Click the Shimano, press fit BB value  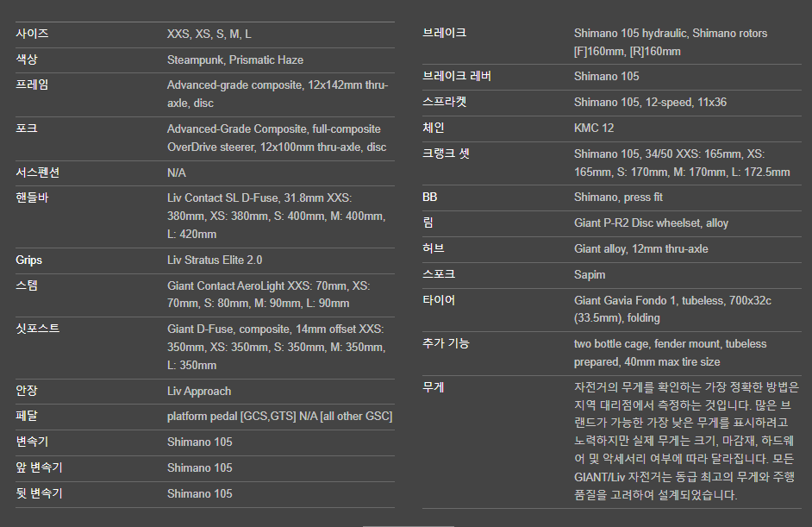pyautogui.click(x=620, y=197)
